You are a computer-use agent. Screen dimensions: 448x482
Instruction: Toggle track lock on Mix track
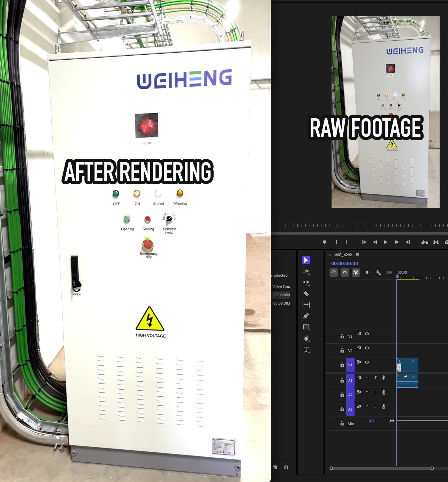(342, 423)
